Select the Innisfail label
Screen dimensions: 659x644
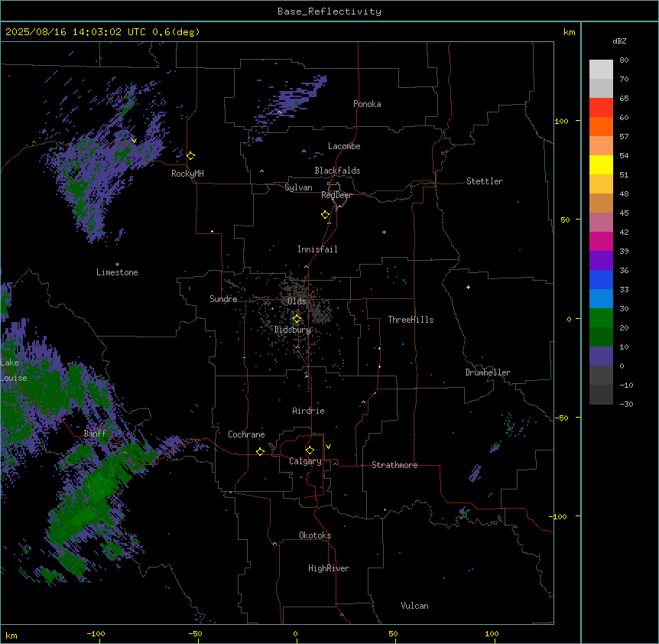click(317, 249)
